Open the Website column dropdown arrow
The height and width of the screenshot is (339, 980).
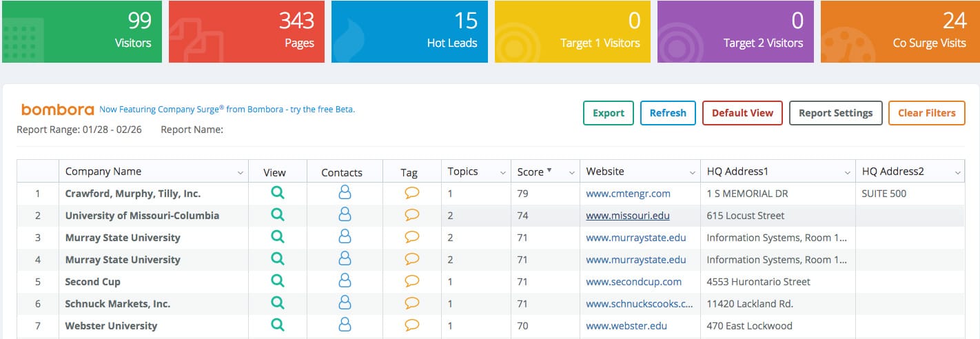[x=693, y=173]
